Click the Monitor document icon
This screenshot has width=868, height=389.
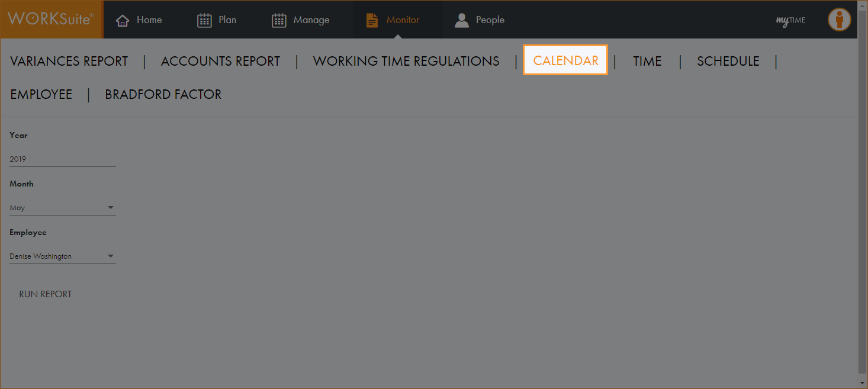(x=372, y=21)
